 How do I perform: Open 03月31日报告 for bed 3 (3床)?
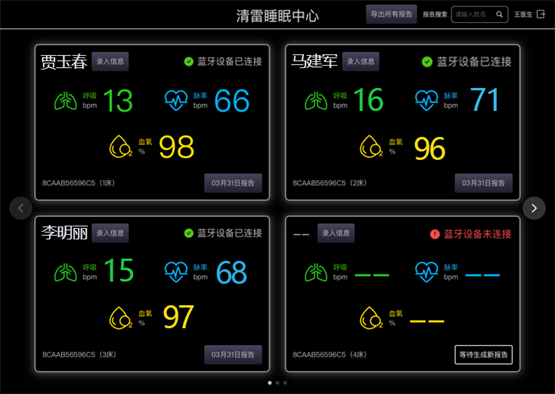233,355
